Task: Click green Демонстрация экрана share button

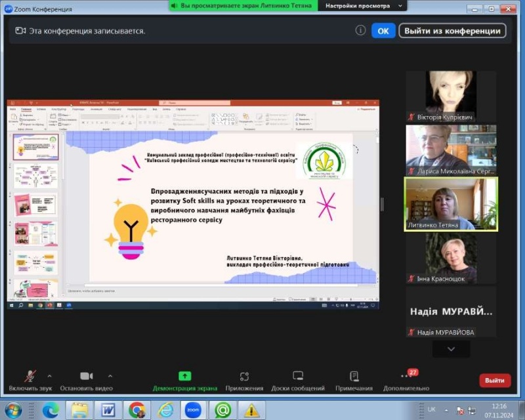Action: click(184, 380)
